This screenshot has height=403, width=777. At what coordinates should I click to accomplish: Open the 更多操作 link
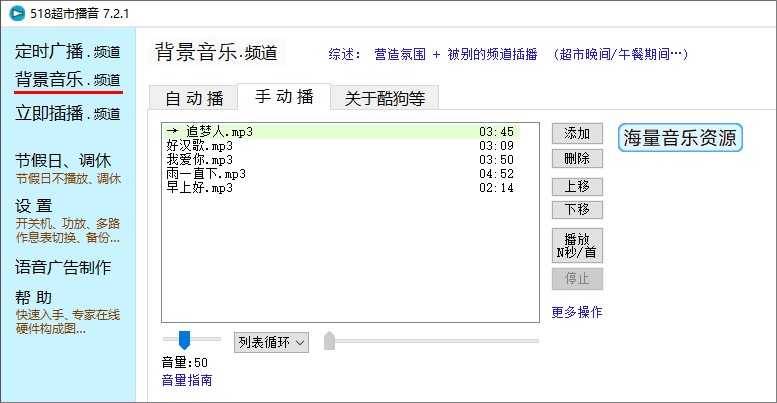(577, 312)
